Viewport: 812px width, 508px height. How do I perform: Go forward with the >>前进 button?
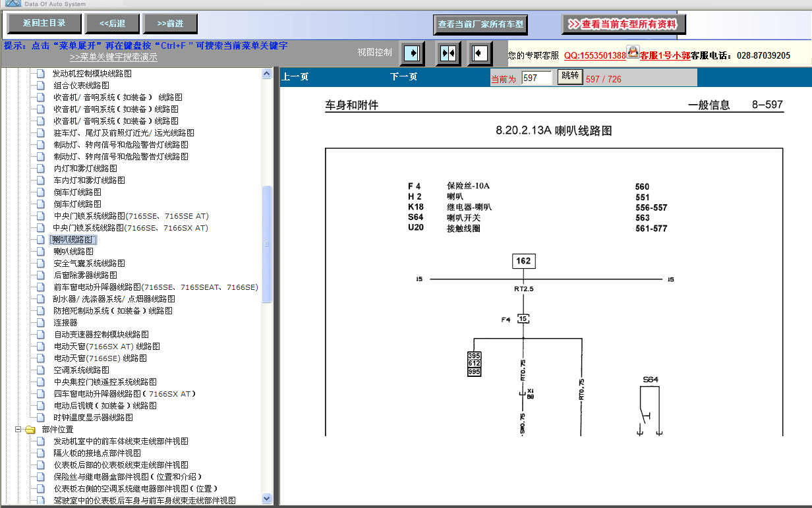pyautogui.click(x=170, y=24)
